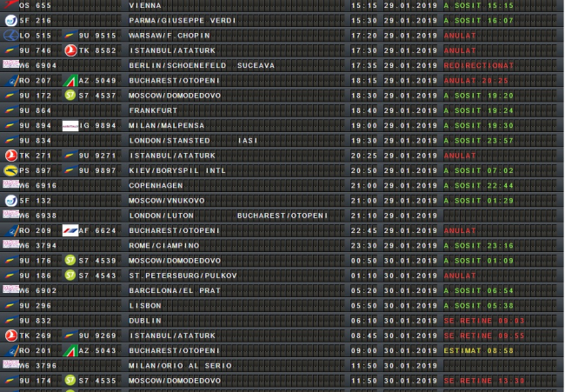This screenshot has width=565, height=392.
Task: Select the 'FRANKFURT' city text
Action: tap(154, 110)
